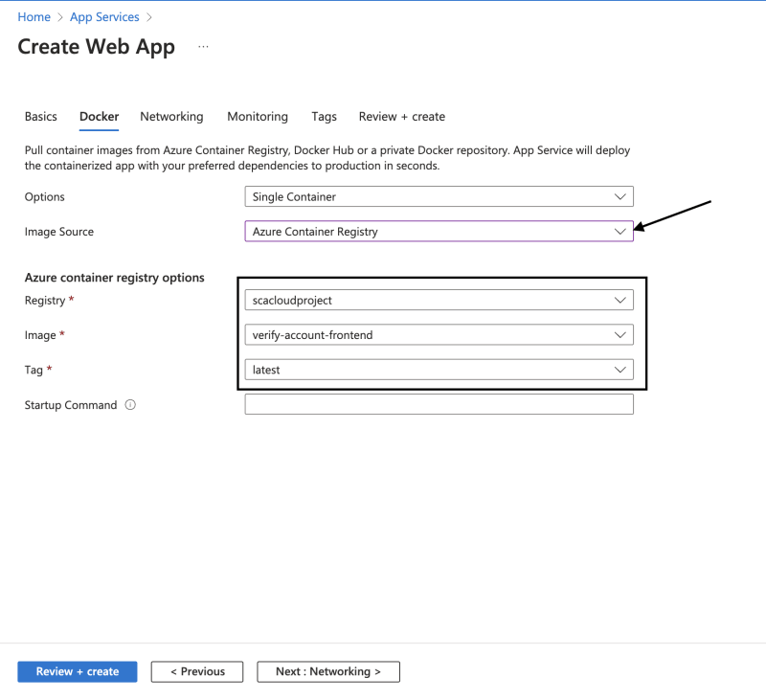This screenshot has width=766, height=700.
Task: Click the blue Review + create button
Action: click(x=78, y=671)
